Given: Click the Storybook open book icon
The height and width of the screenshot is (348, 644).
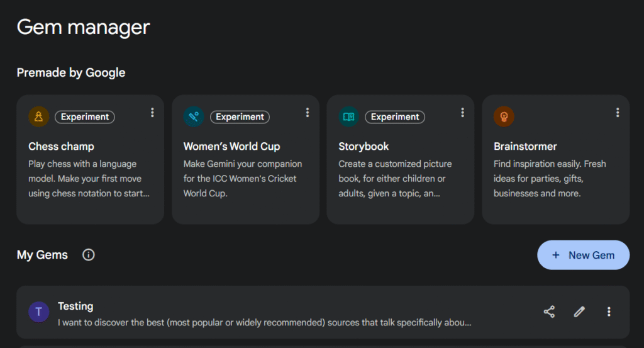Looking at the screenshot, I should point(349,116).
